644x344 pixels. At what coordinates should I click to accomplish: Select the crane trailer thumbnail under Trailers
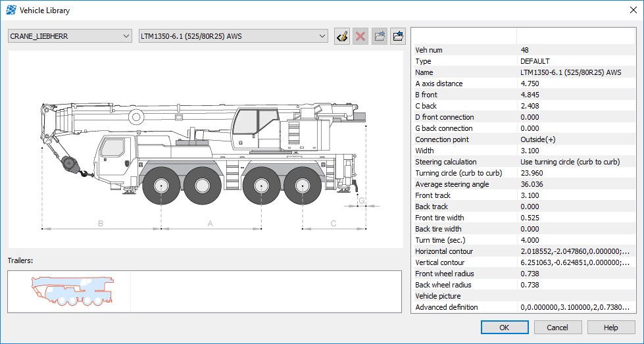pyautogui.click(x=72, y=291)
